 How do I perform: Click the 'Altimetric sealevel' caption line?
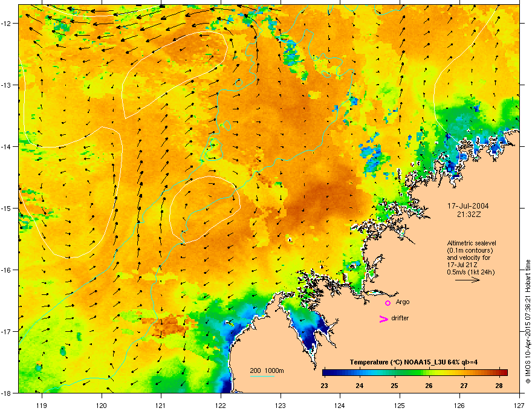(472, 243)
